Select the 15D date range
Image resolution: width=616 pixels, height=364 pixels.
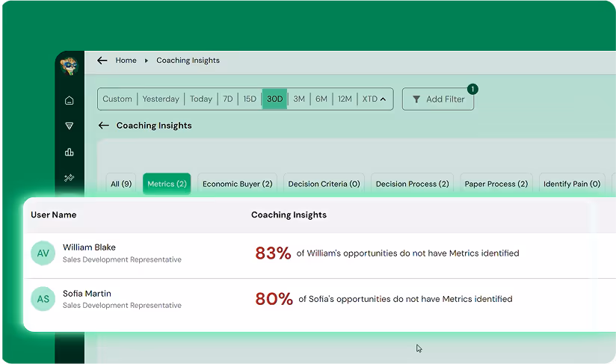coord(250,99)
